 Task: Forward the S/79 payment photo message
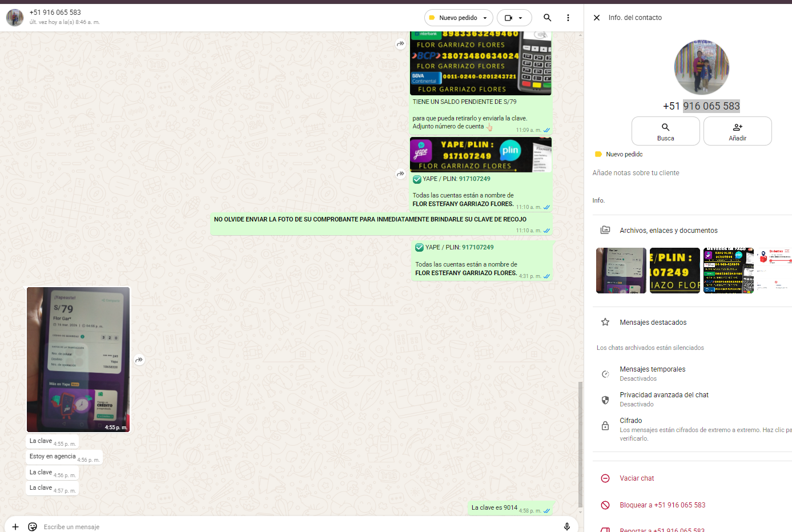point(139,360)
